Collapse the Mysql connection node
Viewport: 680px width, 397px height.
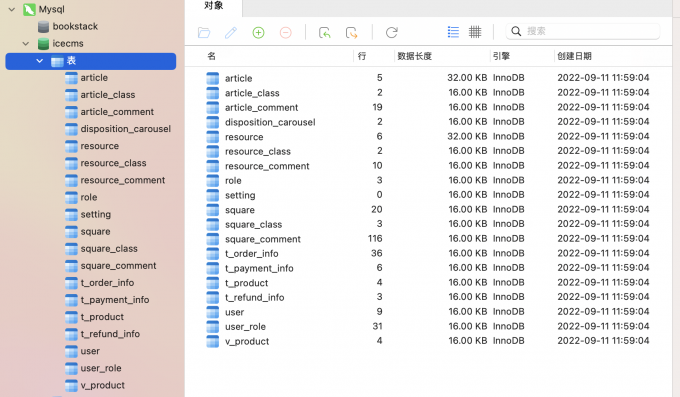12,9
